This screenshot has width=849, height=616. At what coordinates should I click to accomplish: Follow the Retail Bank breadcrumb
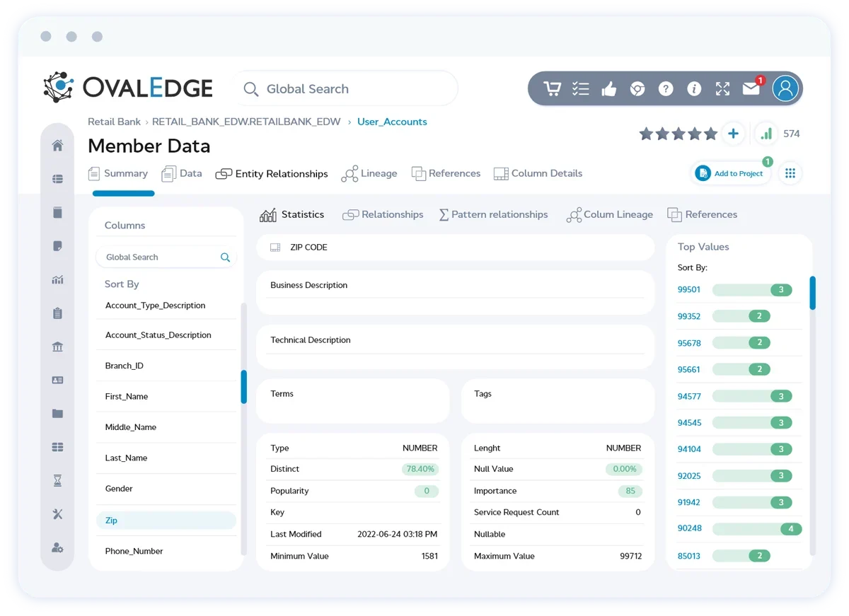pyautogui.click(x=114, y=122)
